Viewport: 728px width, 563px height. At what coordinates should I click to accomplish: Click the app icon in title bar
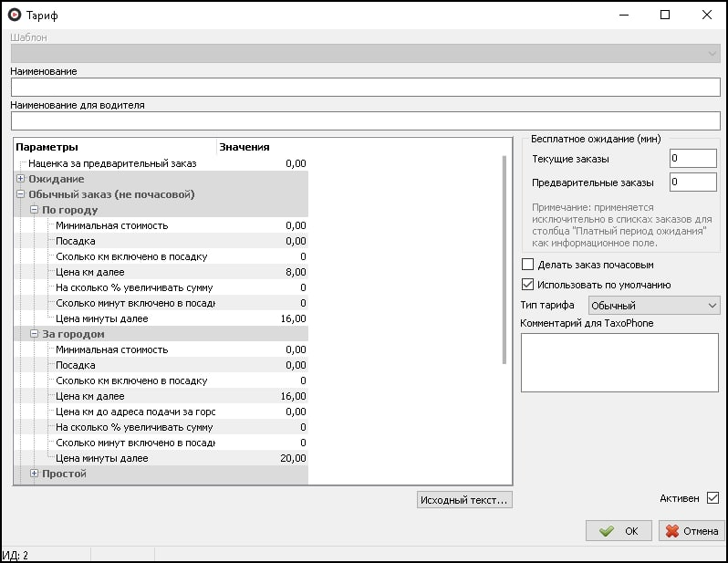tap(14, 15)
